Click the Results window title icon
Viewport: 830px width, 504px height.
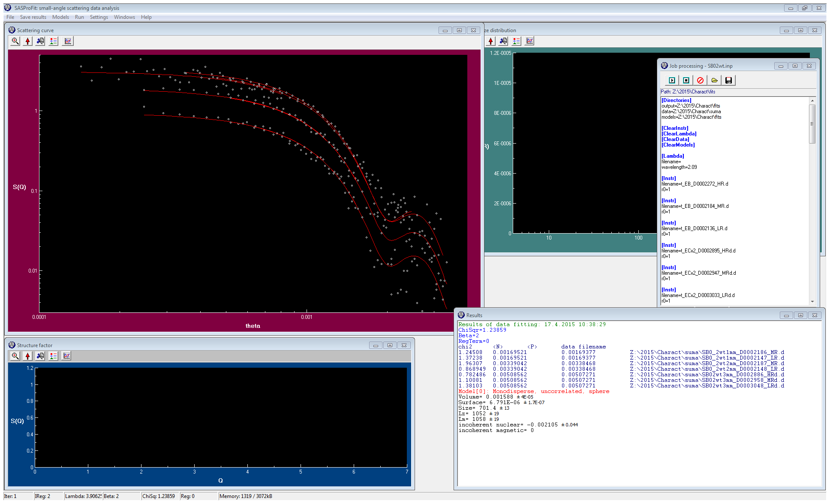click(461, 315)
